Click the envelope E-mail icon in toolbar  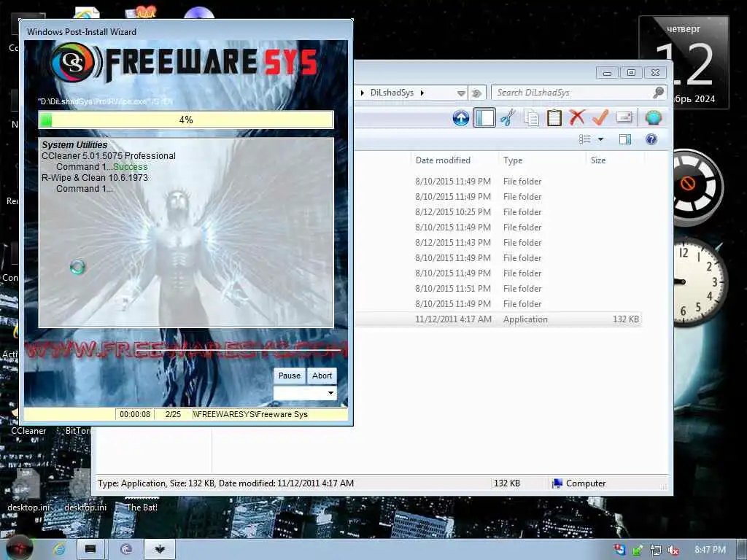coord(624,117)
